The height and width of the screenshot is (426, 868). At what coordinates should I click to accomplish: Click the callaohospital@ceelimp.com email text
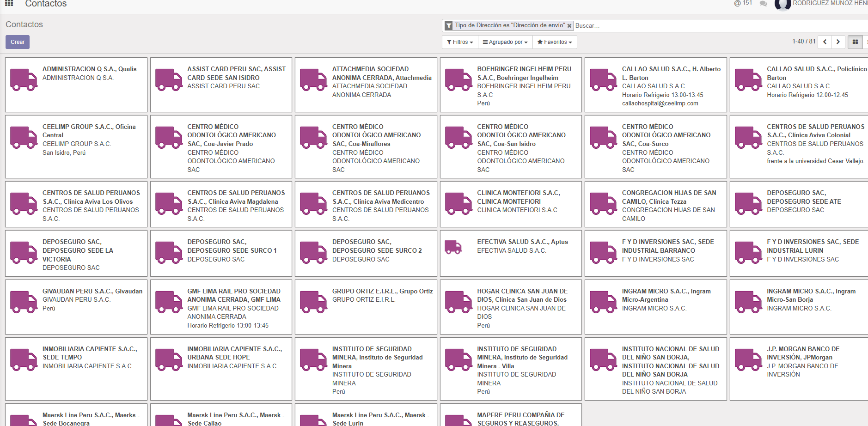660,103
